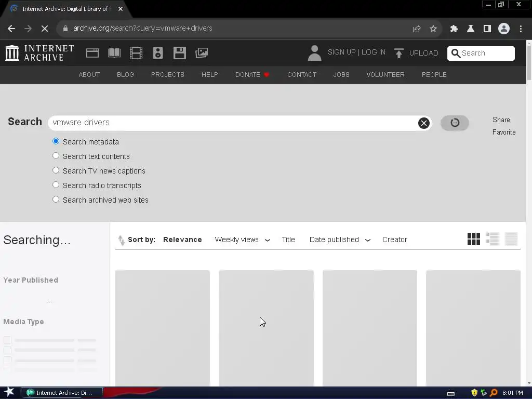Bookmark this page with the star
This screenshot has height=399, width=532.
pyautogui.click(x=433, y=29)
